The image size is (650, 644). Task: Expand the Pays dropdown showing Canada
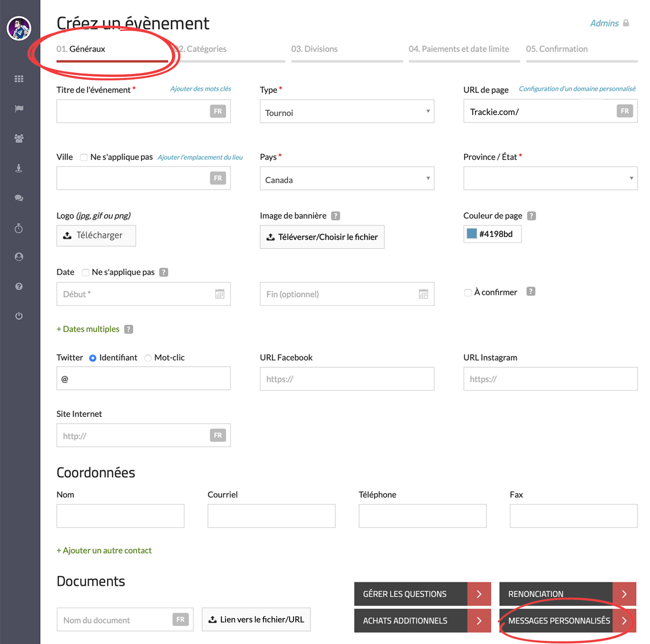click(x=346, y=179)
